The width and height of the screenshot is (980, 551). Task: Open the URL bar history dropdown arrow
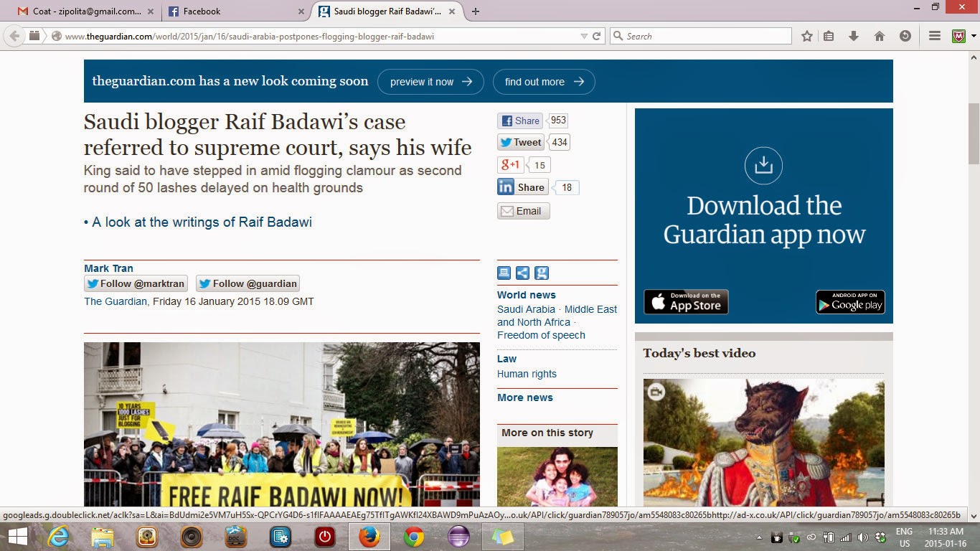pyautogui.click(x=584, y=36)
